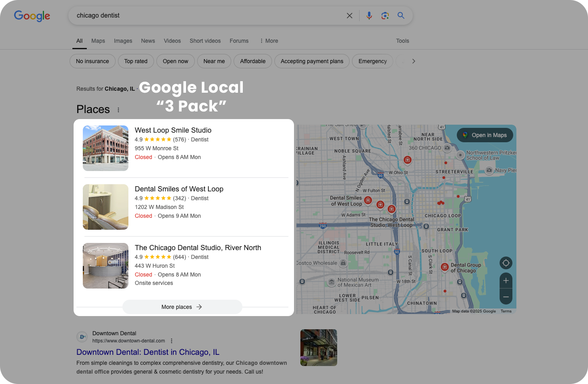Apply the Near me filter chip
The image size is (588, 384).
pyautogui.click(x=214, y=61)
